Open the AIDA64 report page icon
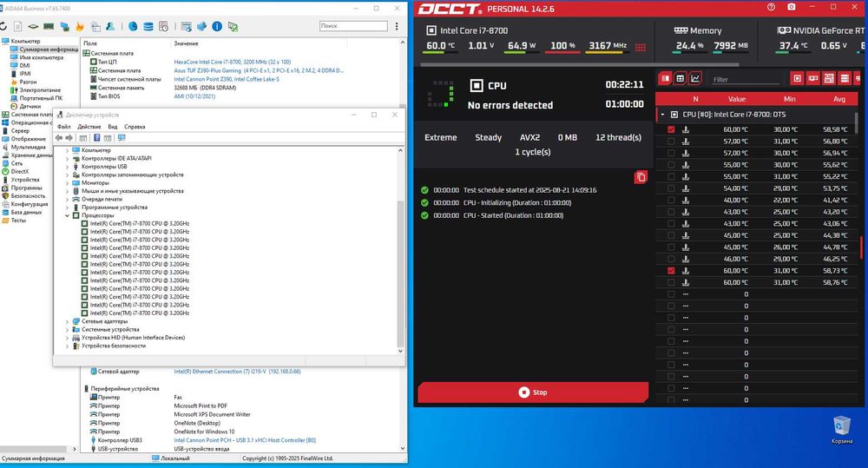Viewport: 868px width, 468px height. pyautogui.click(x=17, y=26)
